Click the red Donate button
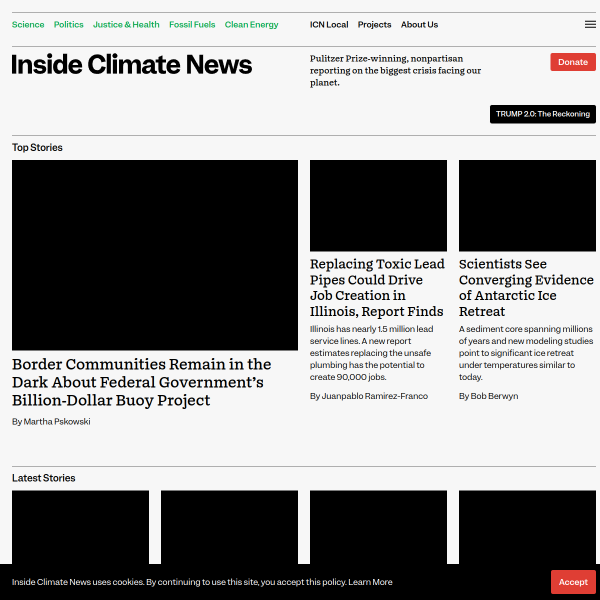 [x=573, y=62]
